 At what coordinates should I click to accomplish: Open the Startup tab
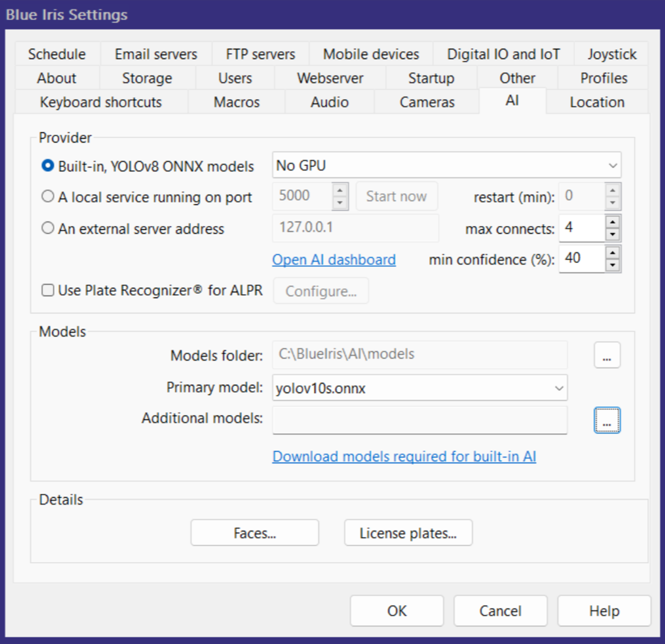click(431, 78)
